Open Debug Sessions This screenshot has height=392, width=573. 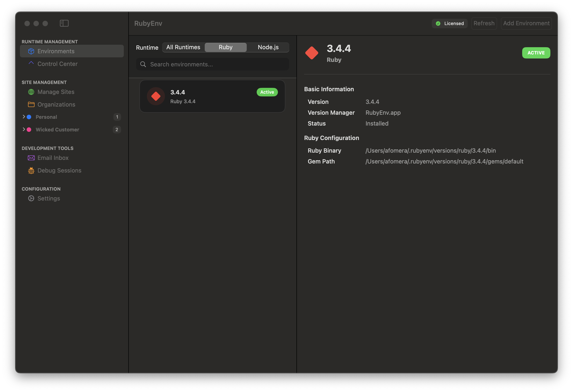coord(72,170)
